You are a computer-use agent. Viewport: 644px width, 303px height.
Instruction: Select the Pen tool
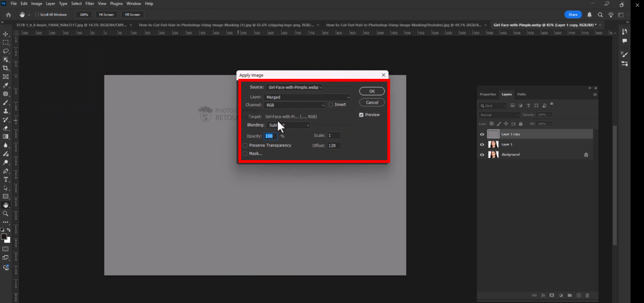[6, 171]
